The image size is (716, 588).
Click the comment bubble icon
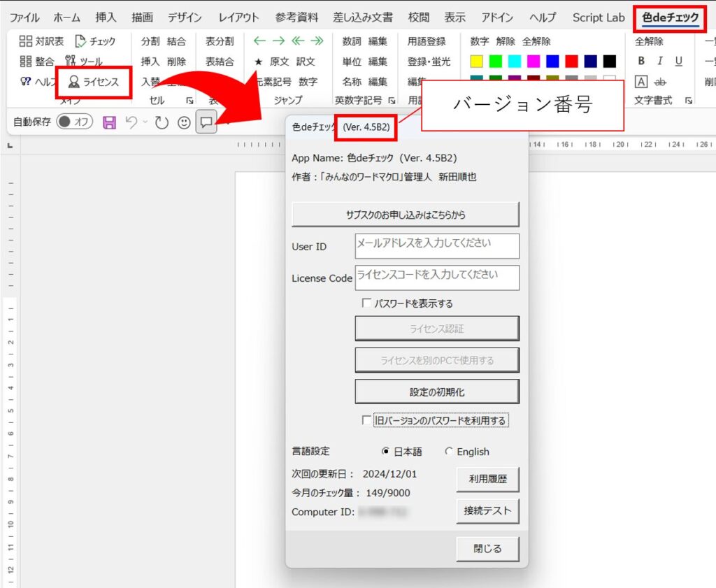point(206,122)
